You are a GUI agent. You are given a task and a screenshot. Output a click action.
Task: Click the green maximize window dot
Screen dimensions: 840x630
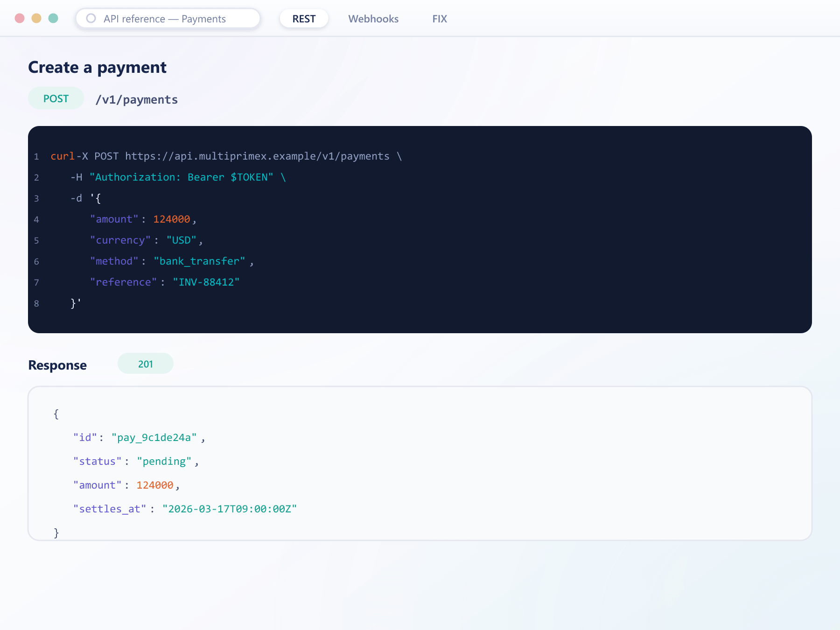(x=53, y=18)
